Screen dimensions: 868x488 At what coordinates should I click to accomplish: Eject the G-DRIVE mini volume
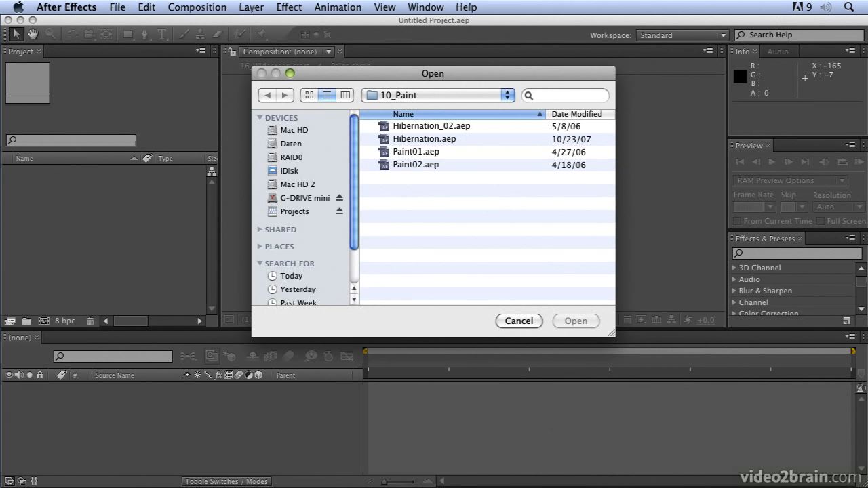pyautogui.click(x=340, y=198)
